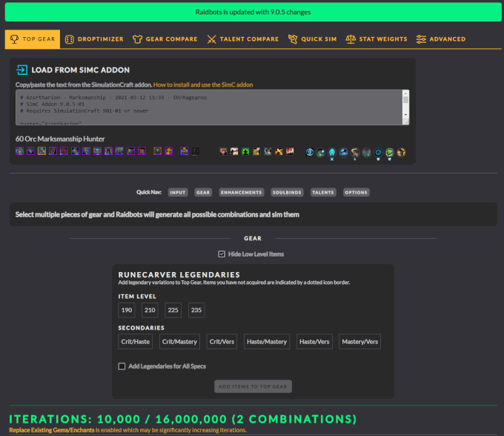Open the Gear Compare tab
This screenshot has width=504, height=436.
(165, 39)
